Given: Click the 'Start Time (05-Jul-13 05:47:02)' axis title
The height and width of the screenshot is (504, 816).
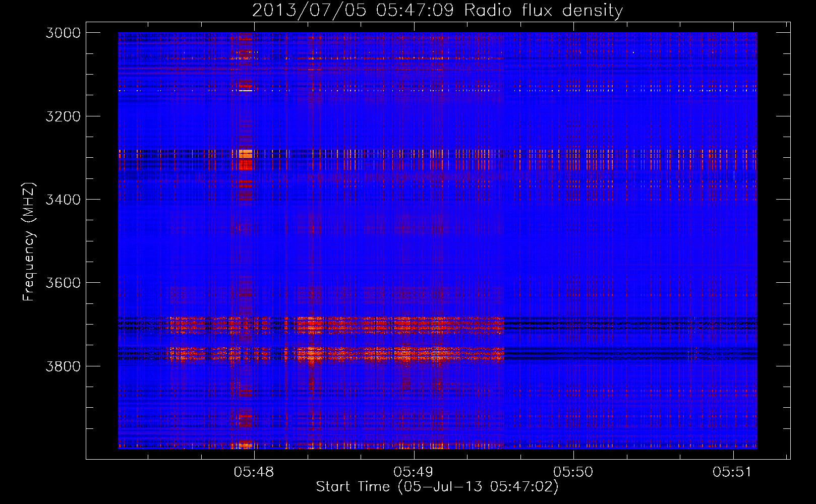Looking at the screenshot, I should pos(437,487).
